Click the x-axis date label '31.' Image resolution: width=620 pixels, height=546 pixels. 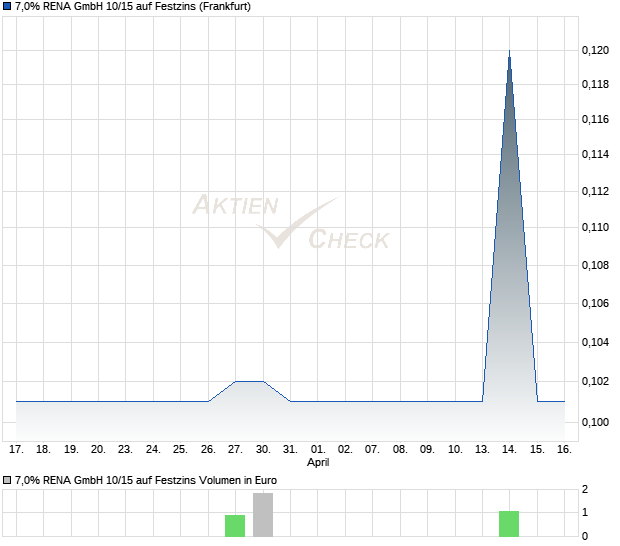(x=290, y=450)
